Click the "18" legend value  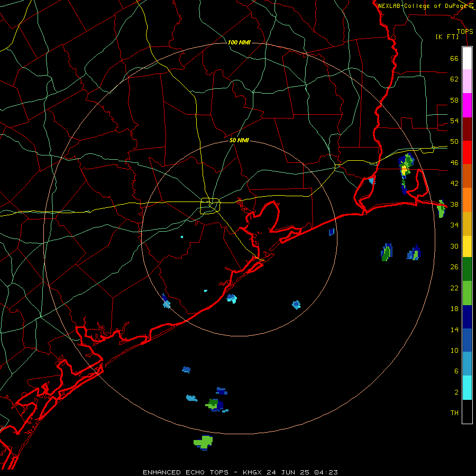tap(454, 309)
